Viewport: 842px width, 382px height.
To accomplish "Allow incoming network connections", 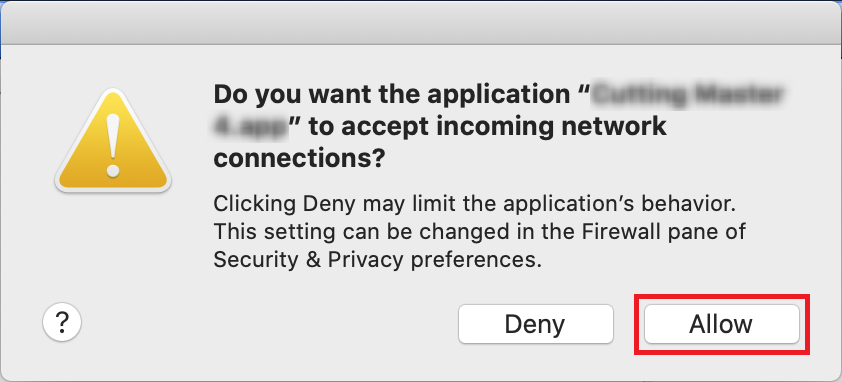I will pyautogui.click(x=722, y=324).
